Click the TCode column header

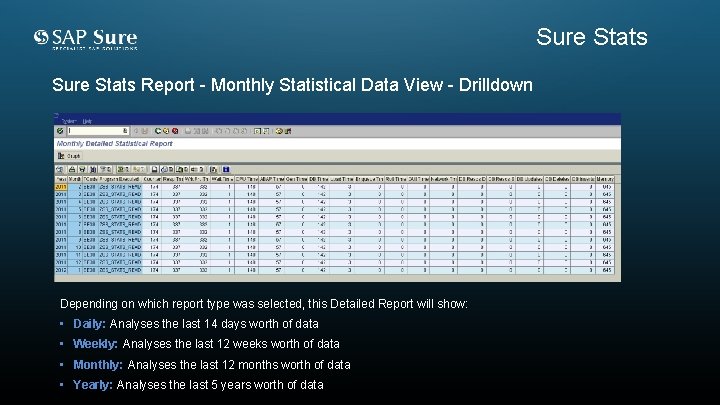tap(90, 179)
